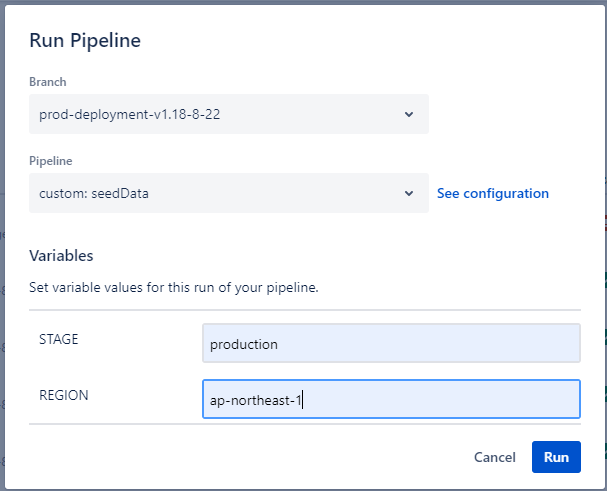Expand the Pipeline dropdown
607x491 pixels.
pyautogui.click(x=229, y=193)
